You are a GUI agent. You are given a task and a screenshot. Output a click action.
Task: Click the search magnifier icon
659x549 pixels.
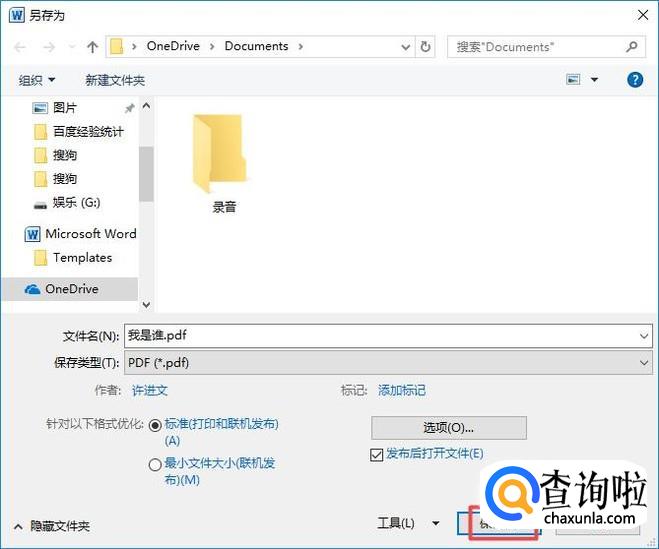632,46
